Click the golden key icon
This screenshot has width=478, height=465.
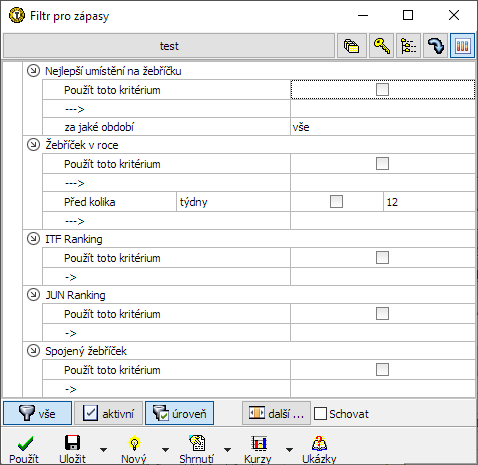click(381, 46)
